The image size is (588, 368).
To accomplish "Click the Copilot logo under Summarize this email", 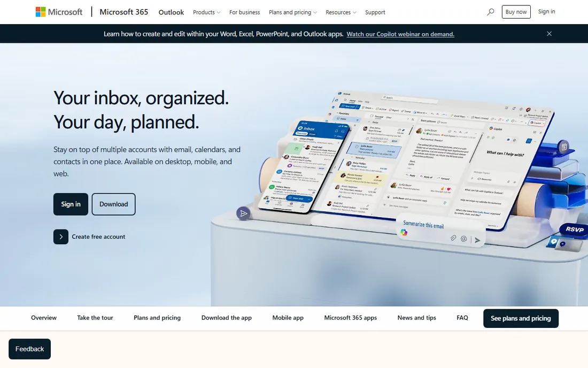I will coord(404,233).
